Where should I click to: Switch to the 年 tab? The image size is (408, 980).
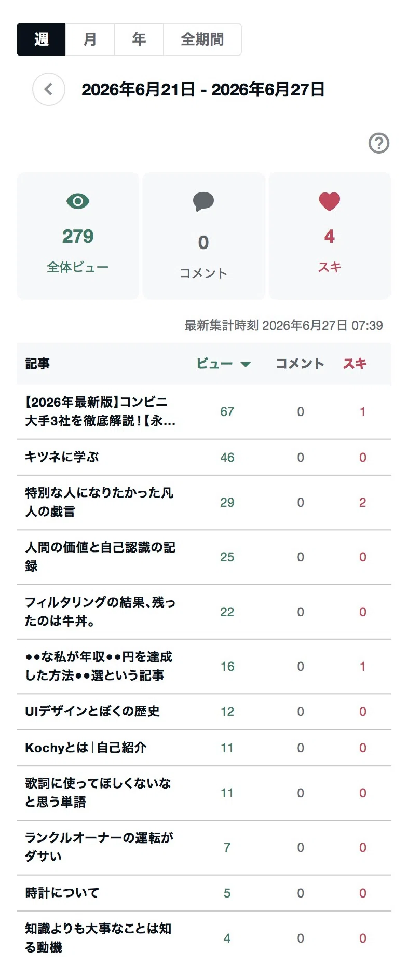coord(139,39)
